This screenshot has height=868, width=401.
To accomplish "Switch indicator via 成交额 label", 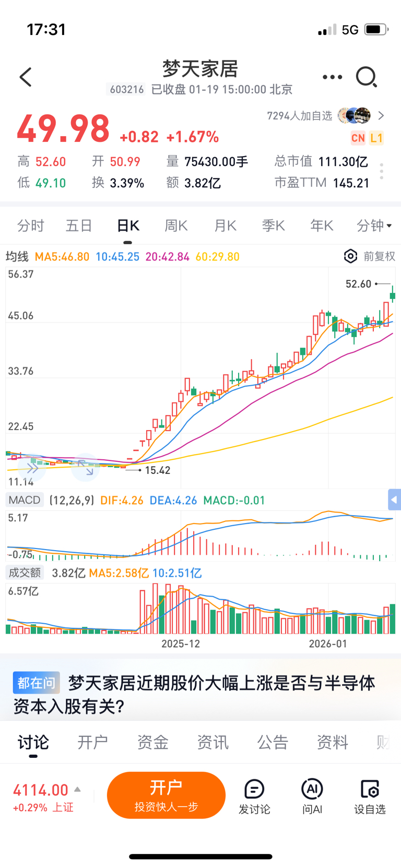I will (x=25, y=573).
